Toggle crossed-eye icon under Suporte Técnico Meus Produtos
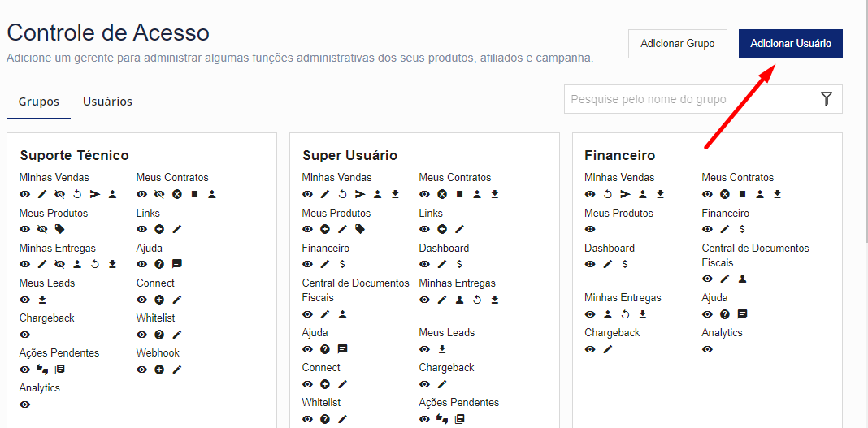This screenshot has width=868, height=428. [x=42, y=229]
